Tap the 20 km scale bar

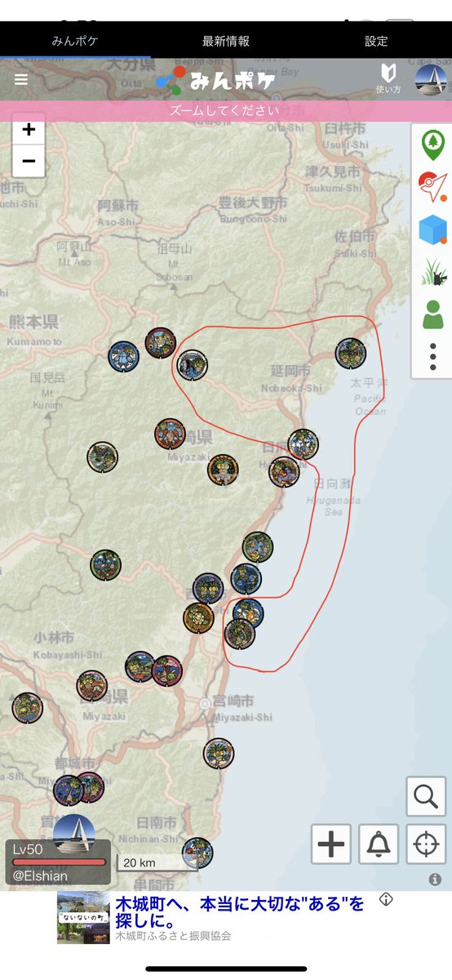pos(157,862)
